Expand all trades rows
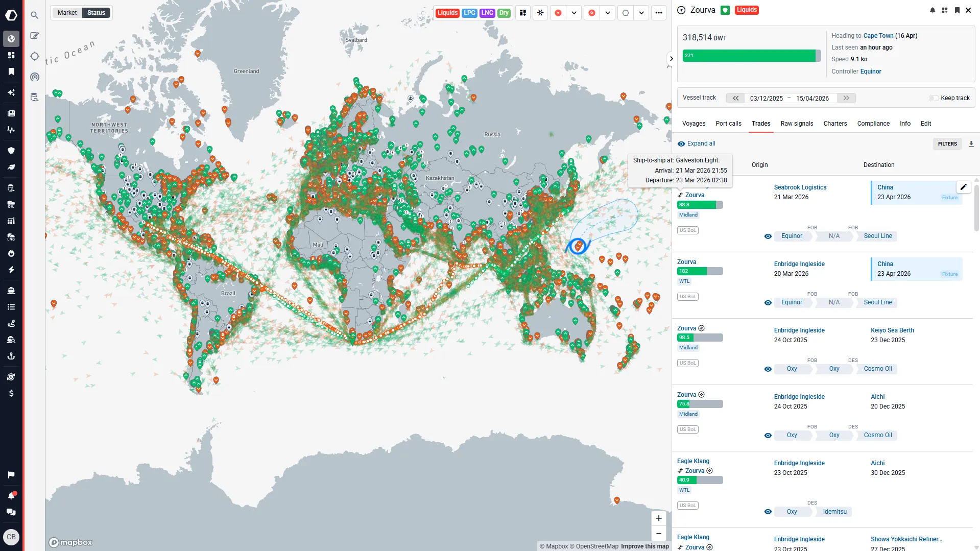 [696, 143]
